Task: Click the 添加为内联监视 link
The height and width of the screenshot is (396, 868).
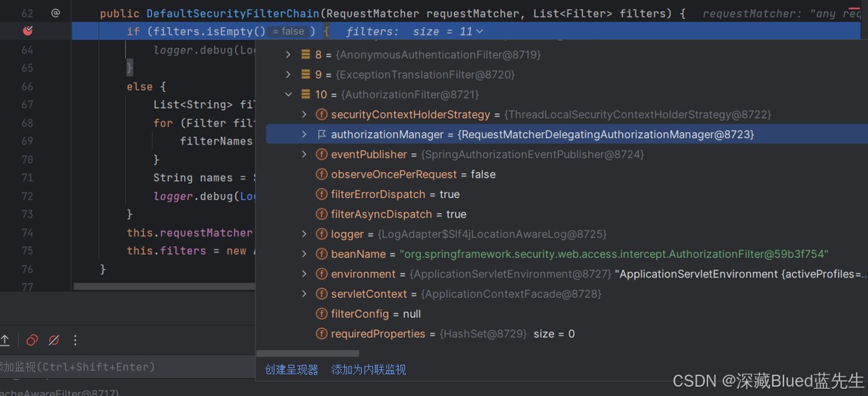Action: tap(369, 370)
